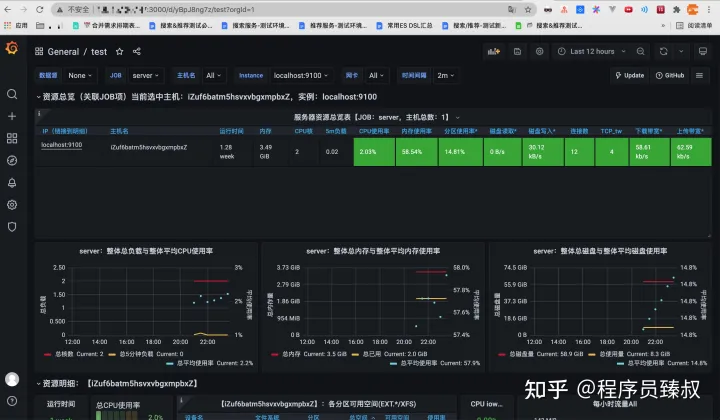Toggle the 总内存 legend series

(x=292, y=354)
